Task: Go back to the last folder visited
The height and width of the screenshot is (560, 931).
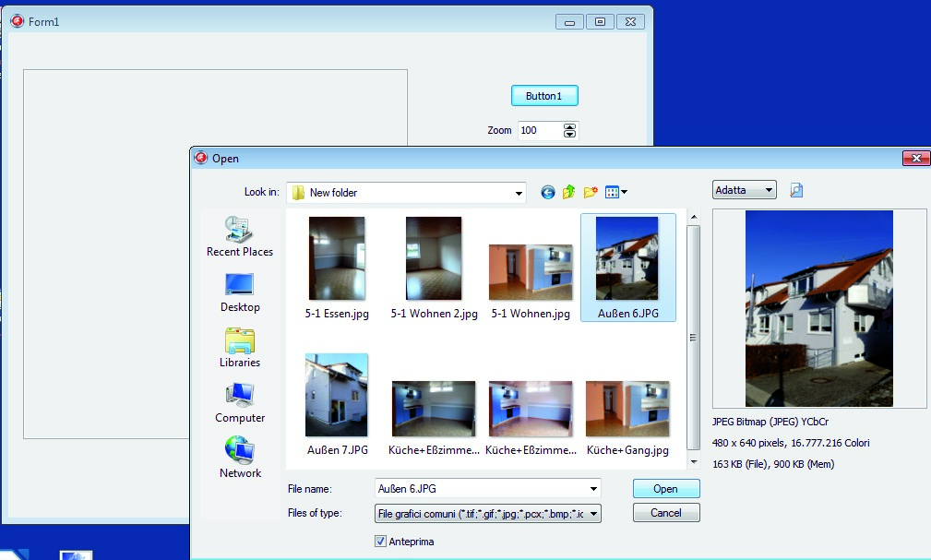Action: click(x=547, y=193)
